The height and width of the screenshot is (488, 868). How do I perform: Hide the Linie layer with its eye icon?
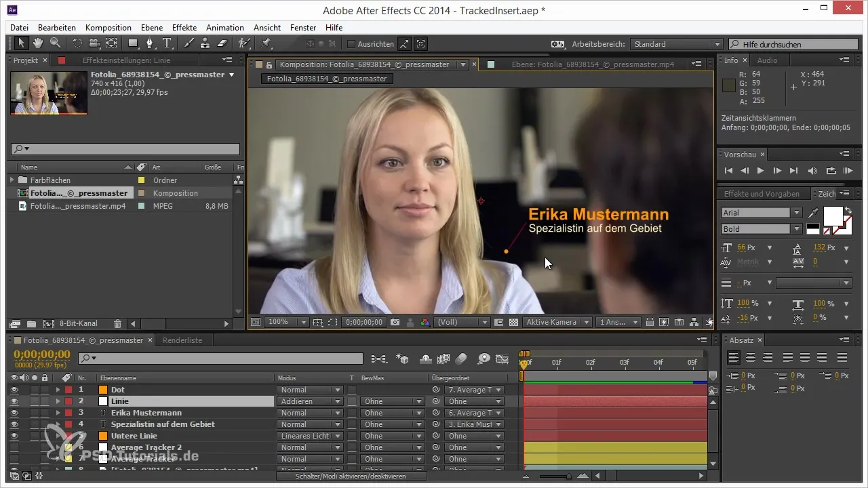14,401
